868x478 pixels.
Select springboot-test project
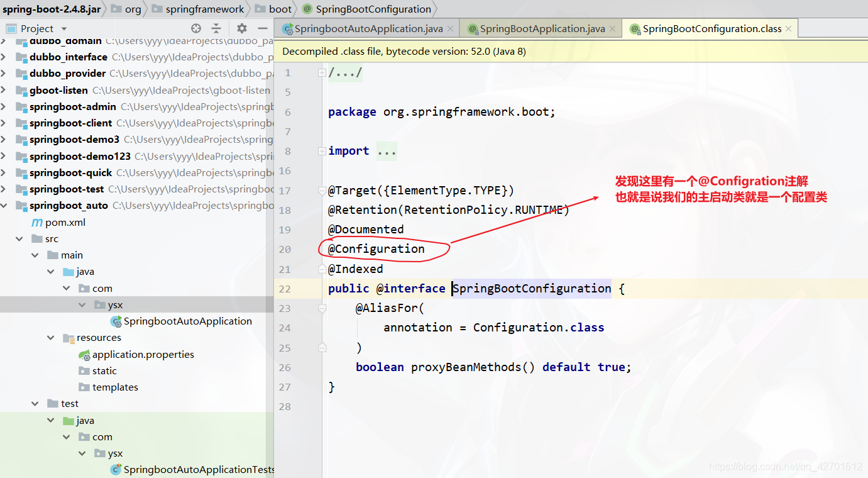(67, 189)
